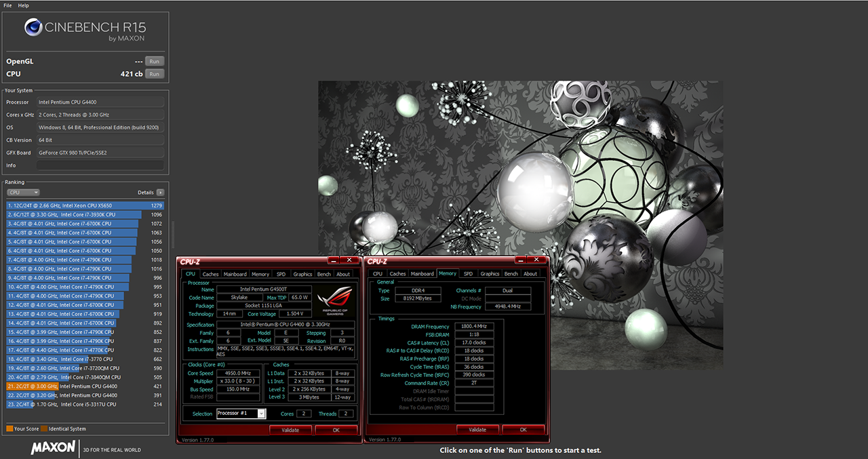
Task: Switch to CPU tab in right CPU-Z window
Action: (x=378, y=274)
